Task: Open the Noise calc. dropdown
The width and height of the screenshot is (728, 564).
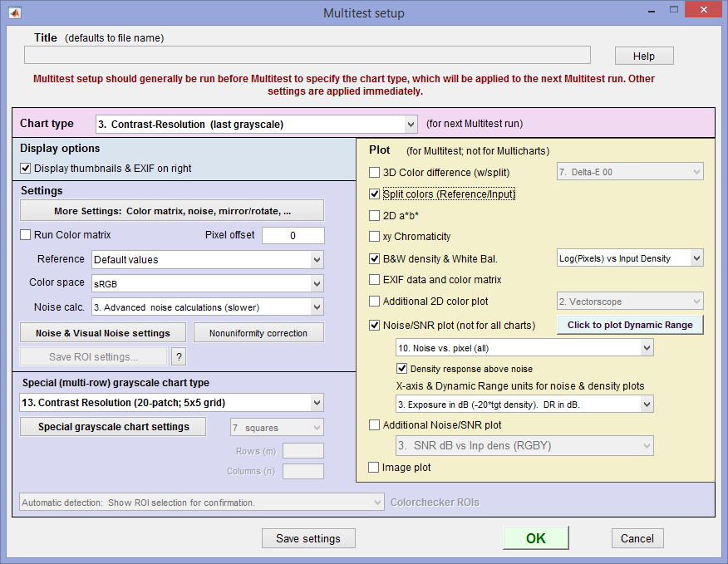Action: (x=208, y=307)
